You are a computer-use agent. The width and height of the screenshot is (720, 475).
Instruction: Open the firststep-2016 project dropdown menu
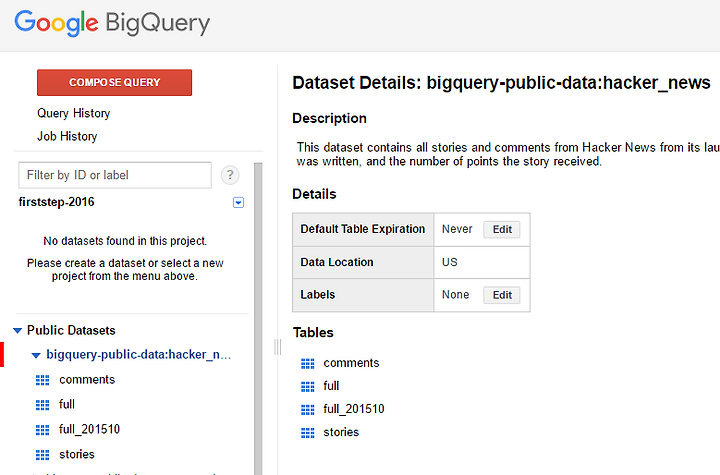[x=238, y=203]
